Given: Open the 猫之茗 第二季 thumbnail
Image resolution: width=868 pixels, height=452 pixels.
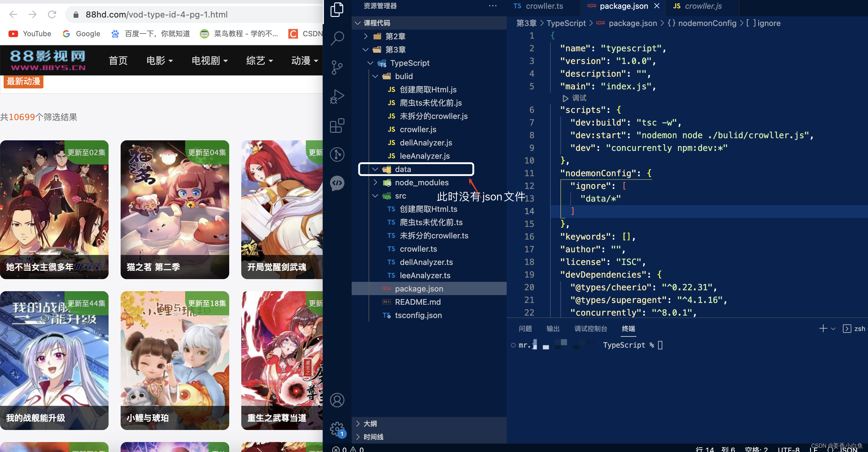Looking at the screenshot, I should point(175,209).
